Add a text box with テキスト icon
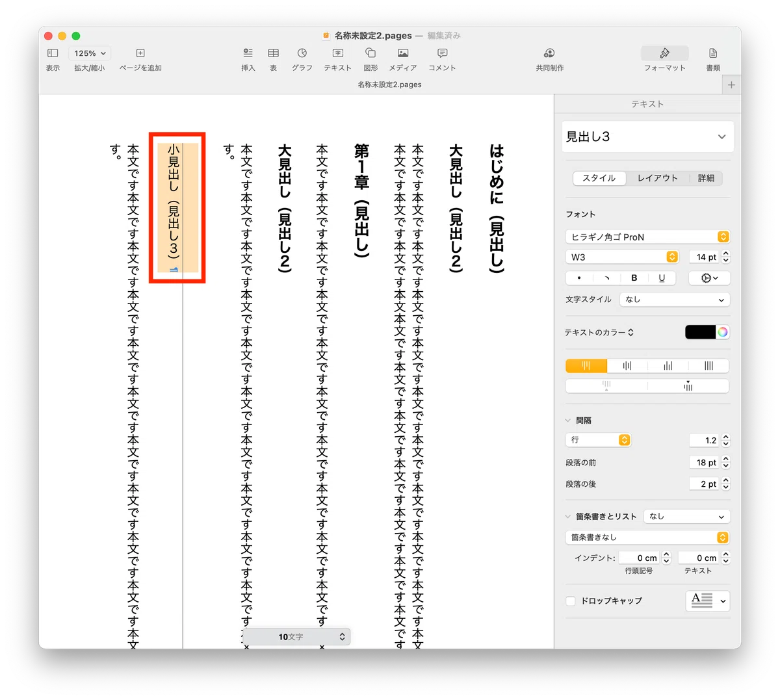Image resolution: width=780 pixels, height=700 pixels. 338,53
